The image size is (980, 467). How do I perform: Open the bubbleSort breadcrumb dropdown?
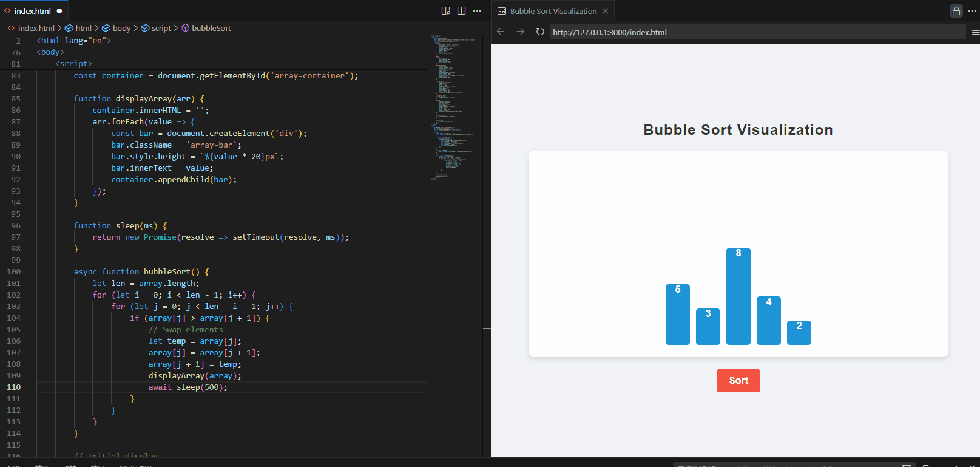tap(206, 28)
